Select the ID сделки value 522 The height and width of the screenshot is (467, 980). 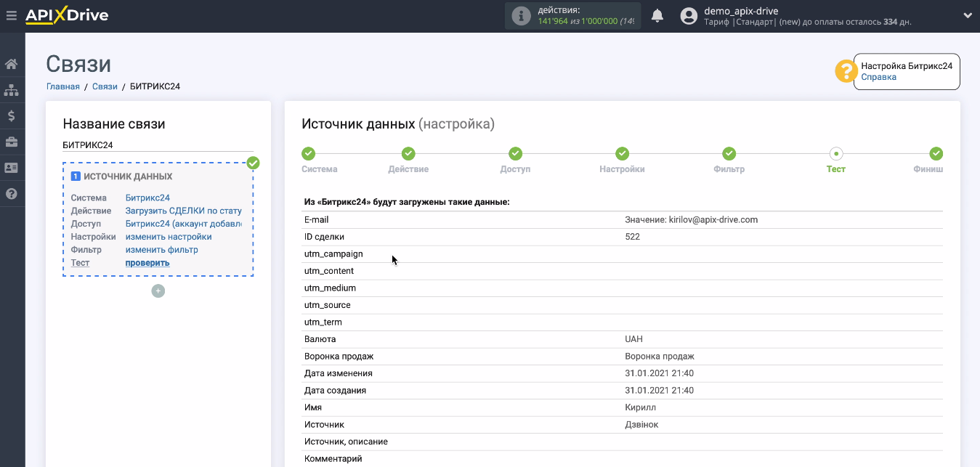coord(632,237)
